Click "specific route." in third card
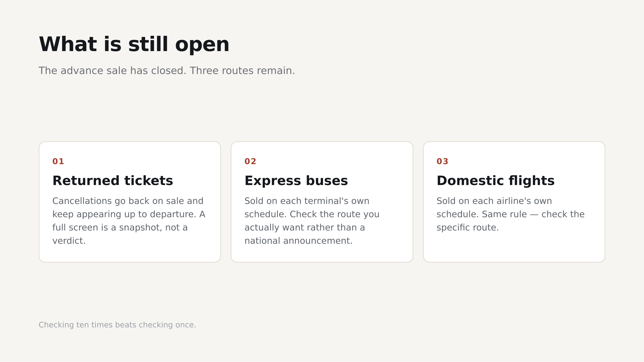Viewport: 644px width, 362px height. coord(468,228)
